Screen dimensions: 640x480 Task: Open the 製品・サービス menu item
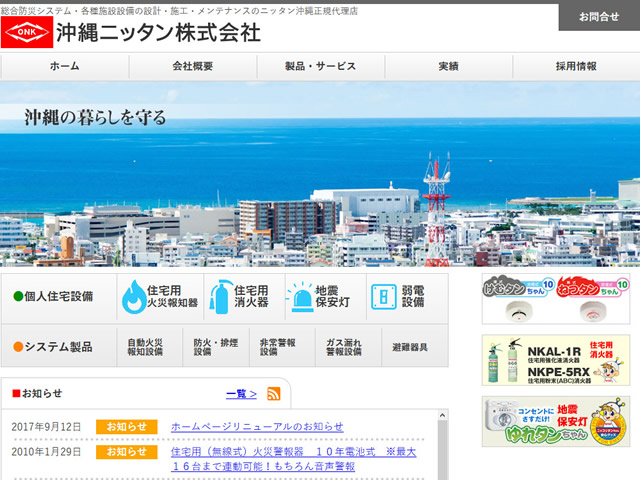(x=320, y=66)
